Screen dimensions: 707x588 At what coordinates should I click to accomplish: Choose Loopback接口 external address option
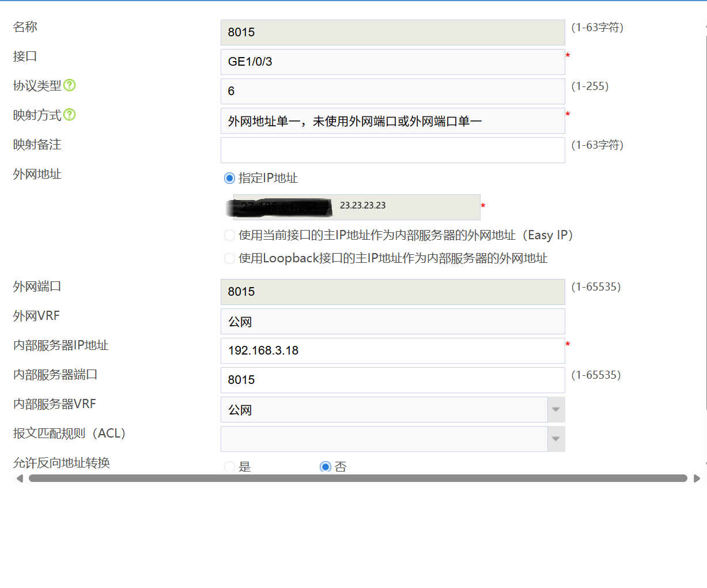(x=229, y=258)
